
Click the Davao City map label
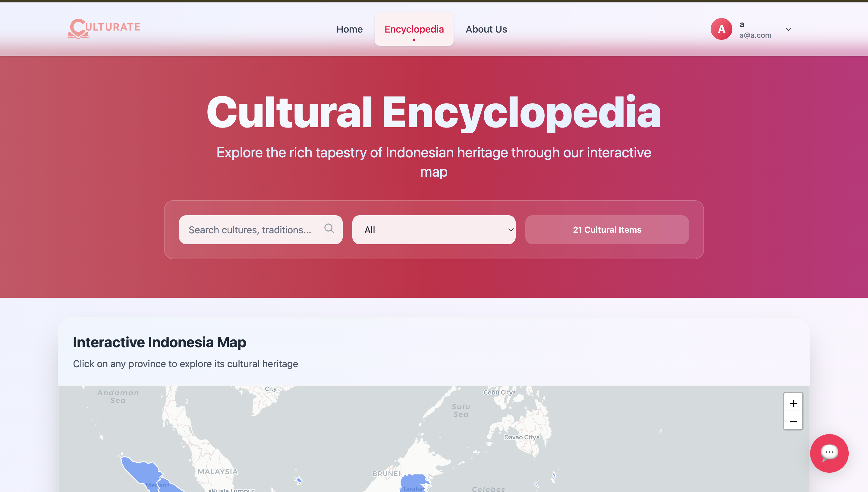coord(520,437)
